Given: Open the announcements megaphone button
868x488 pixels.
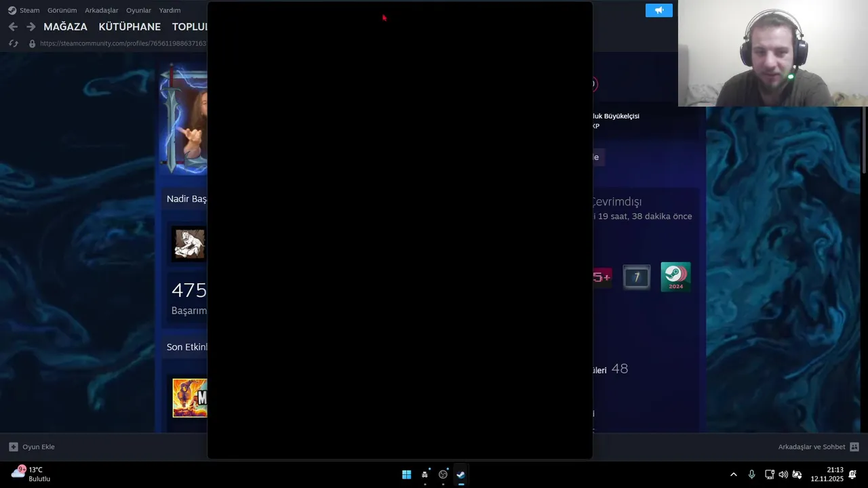Looking at the screenshot, I should click(x=658, y=10).
